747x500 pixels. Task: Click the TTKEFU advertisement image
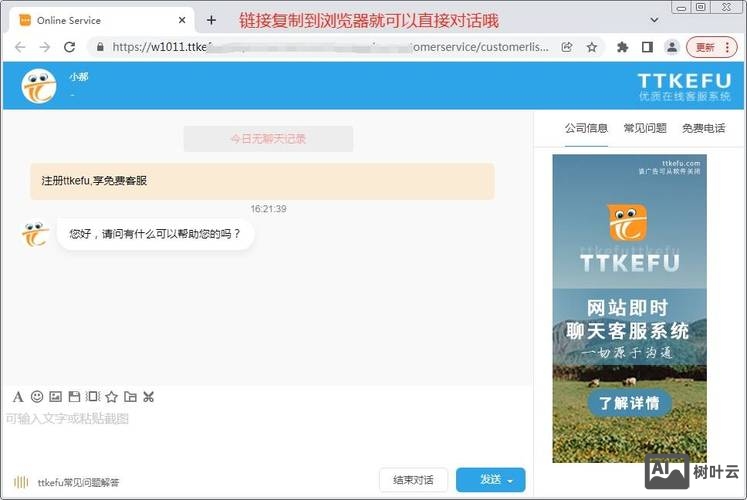pyautogui.click(x=629, y=308)
